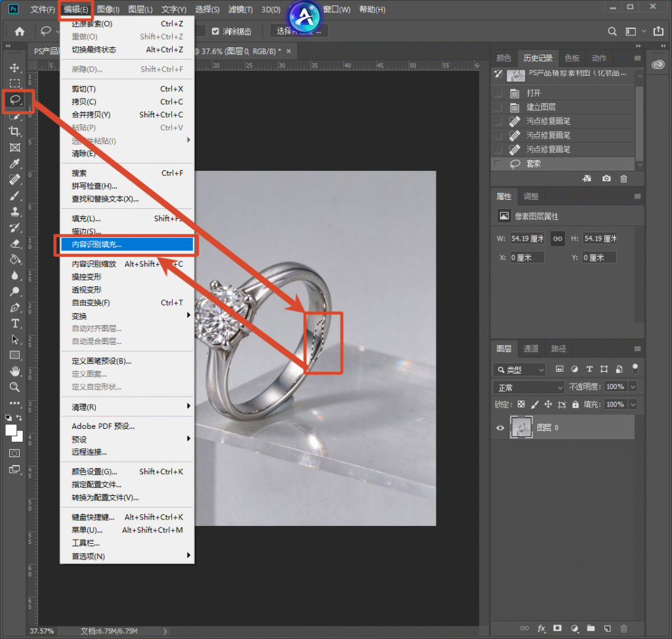672x639 pixels.
Task: Expand the 首选项(N) submenu
Action: (127, 556)
